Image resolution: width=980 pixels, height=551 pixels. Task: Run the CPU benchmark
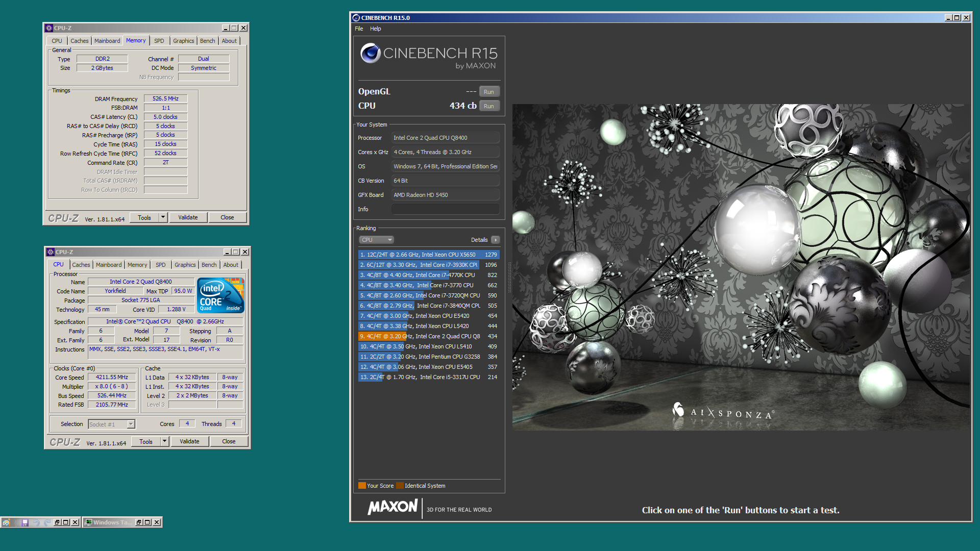point(489,106)
